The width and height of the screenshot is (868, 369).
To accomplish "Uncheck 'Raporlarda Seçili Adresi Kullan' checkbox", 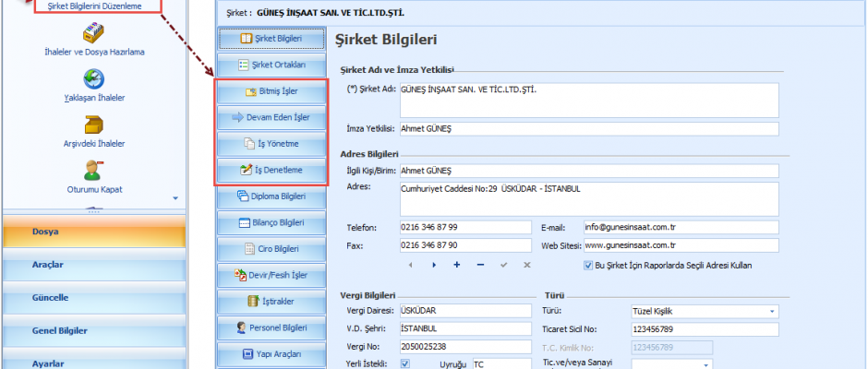I will (x=588, y=265).
